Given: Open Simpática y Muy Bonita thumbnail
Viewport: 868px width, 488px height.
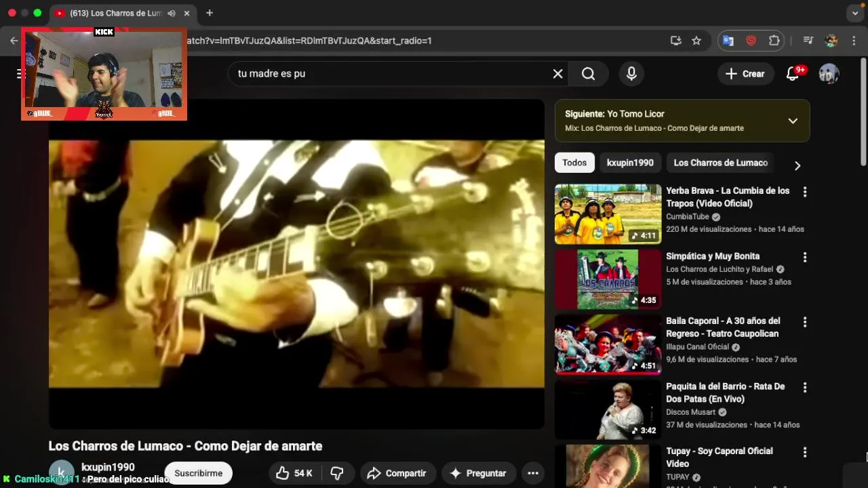Looking at the screenshot, I should (608, 279).
